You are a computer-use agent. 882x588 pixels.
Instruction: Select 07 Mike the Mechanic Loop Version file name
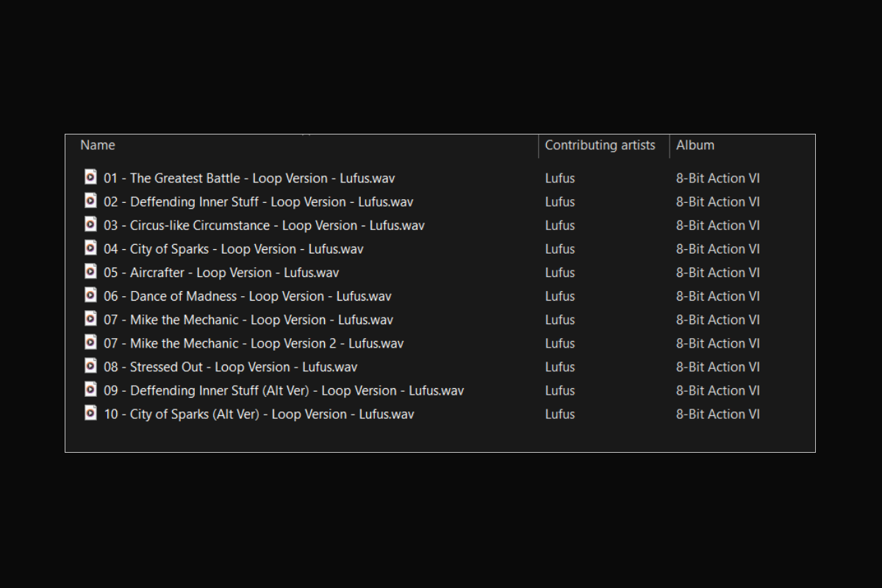tap(248, 320)
